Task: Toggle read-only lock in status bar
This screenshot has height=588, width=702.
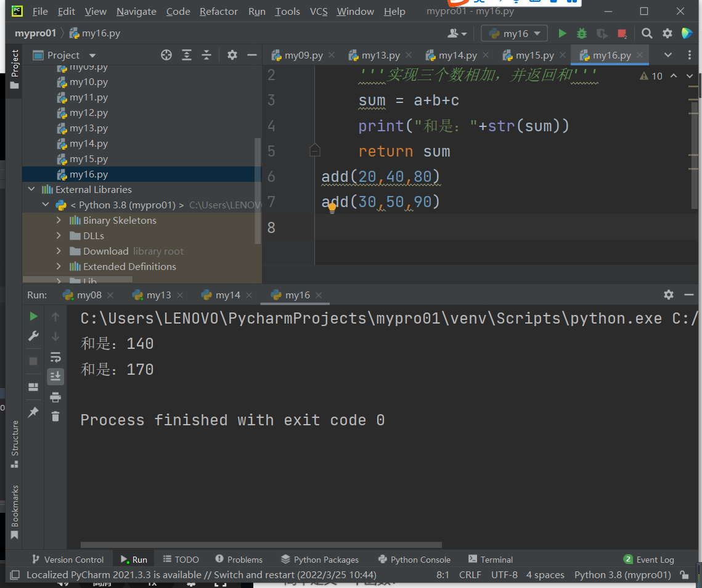Action: 684,575
